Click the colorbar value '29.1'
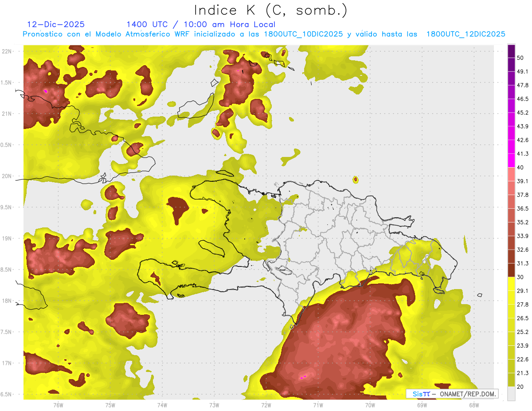 pos(523,290)
